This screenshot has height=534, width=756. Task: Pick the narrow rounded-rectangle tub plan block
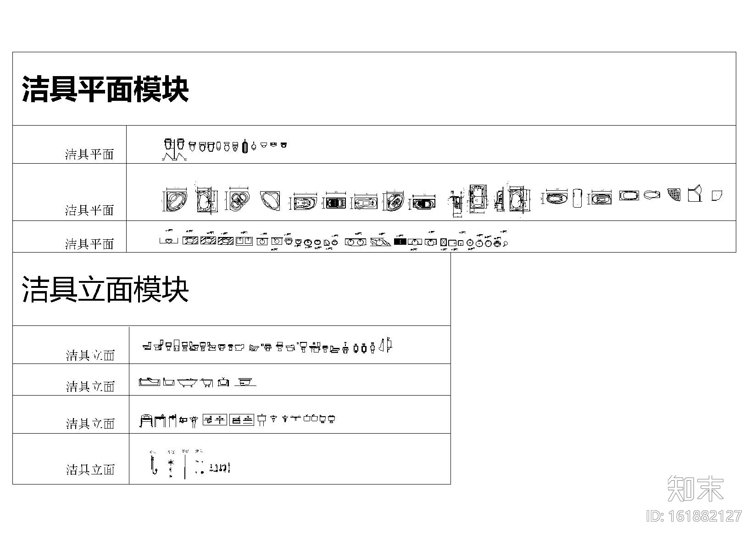[578, 198]
